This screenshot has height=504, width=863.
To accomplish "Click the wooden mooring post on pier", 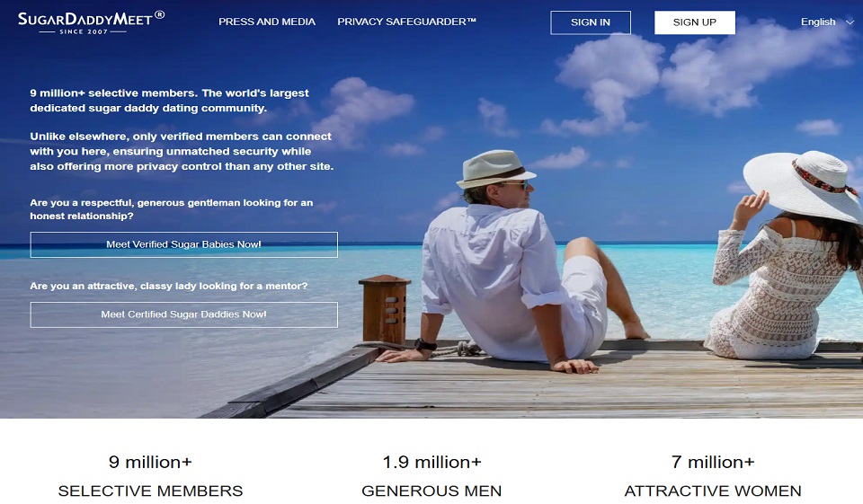I will (x=385, y=309).
